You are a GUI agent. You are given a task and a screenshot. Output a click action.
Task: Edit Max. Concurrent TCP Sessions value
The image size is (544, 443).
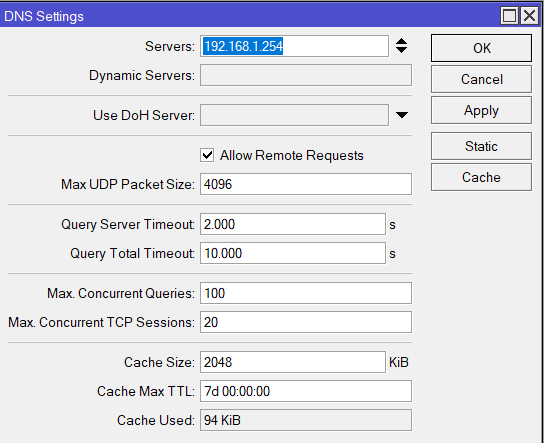click(x=306, y=322)
